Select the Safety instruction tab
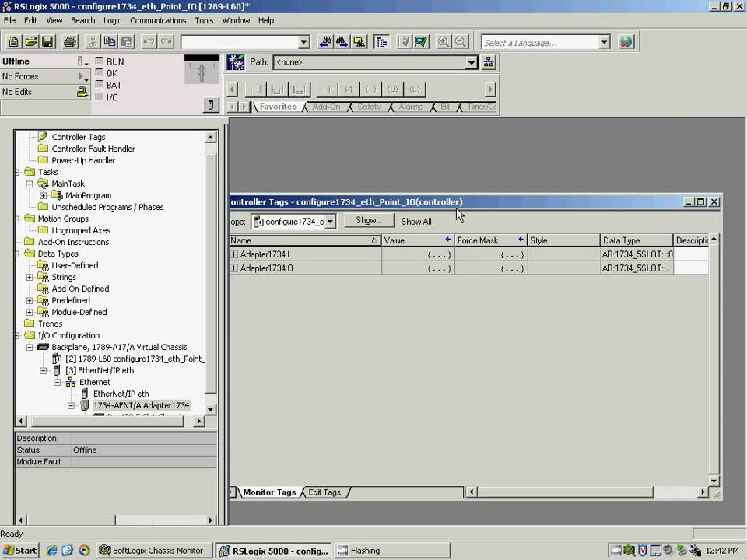Viewport: 747px width, 560px height. (x=369, y=107)
